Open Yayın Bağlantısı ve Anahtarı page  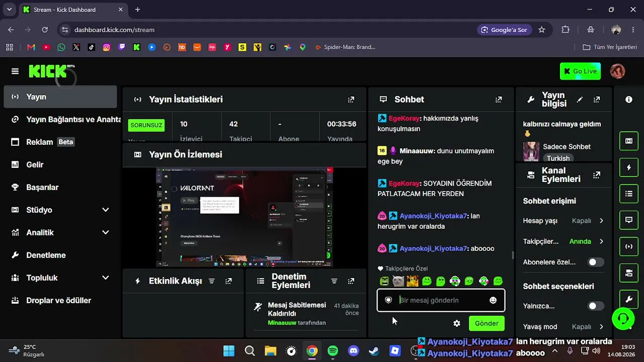tap(60, 119)
